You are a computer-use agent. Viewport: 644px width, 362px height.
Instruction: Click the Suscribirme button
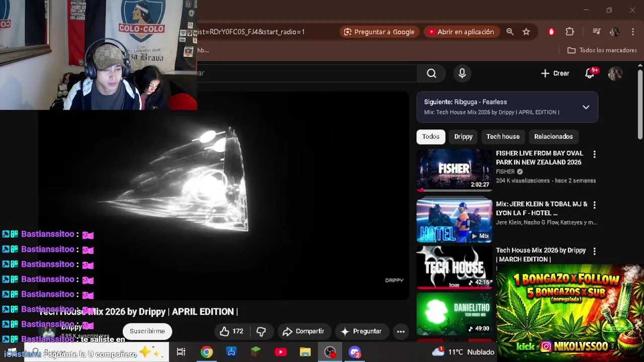(x=147, y=331)
